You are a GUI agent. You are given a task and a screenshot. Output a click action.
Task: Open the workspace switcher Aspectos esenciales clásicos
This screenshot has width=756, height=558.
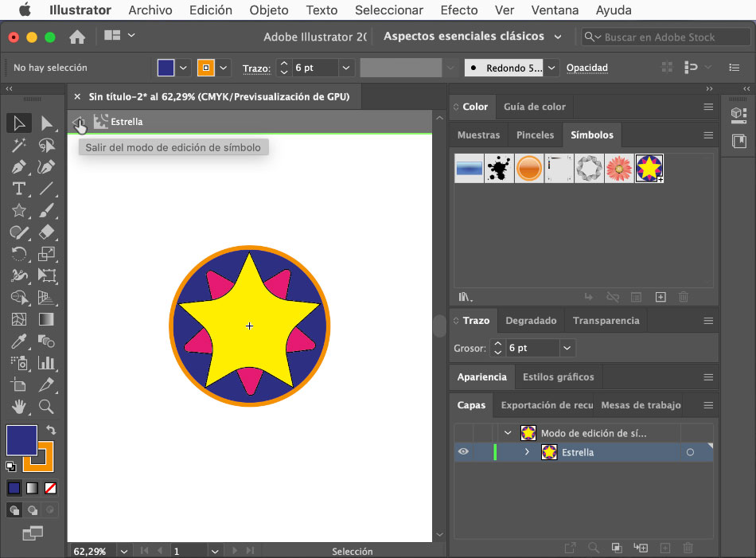[x=472, y=37]
